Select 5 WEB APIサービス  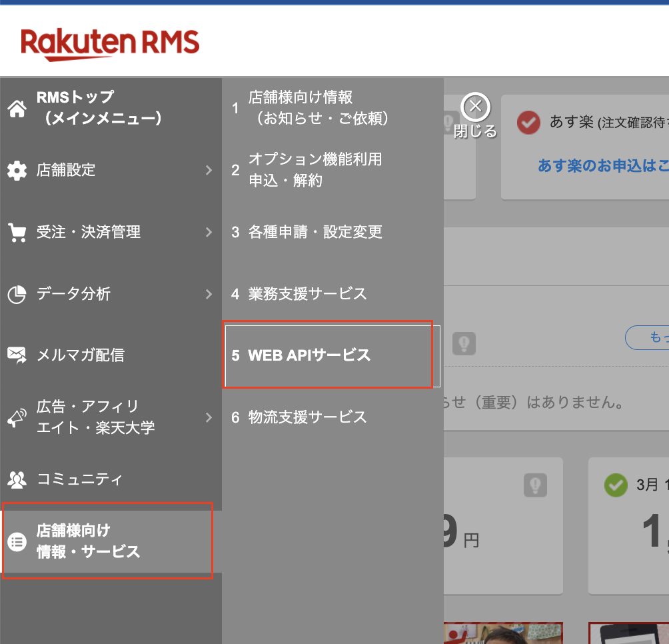[x=333, y=356]
